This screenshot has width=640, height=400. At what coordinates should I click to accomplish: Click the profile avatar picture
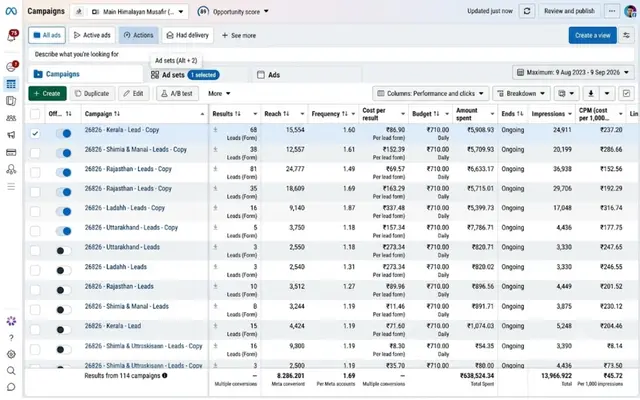[x=631, y=11]
